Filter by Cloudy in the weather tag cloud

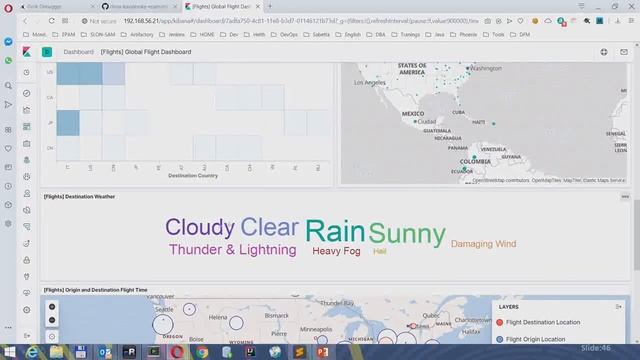click(x=200, y=227)
